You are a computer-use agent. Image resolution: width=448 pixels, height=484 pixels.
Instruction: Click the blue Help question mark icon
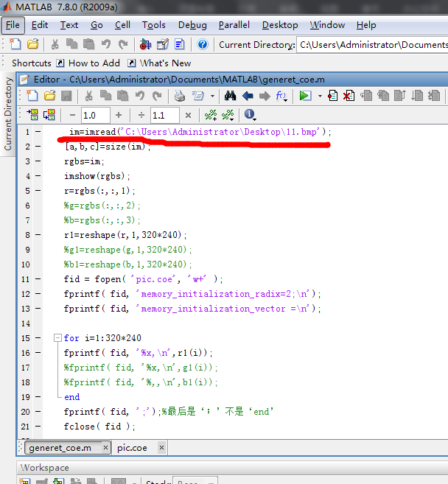tap(203, 44)
